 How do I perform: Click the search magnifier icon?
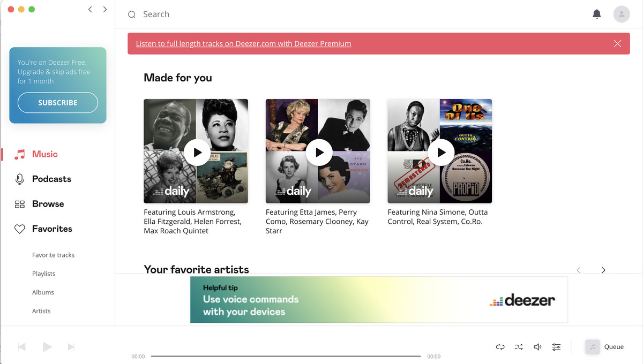(132, 15)
